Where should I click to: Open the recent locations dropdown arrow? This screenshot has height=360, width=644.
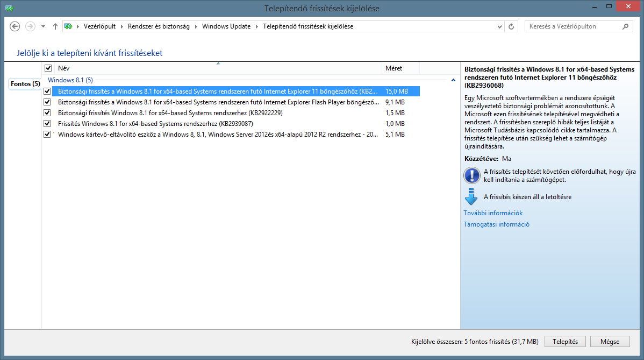pos(43,27)
